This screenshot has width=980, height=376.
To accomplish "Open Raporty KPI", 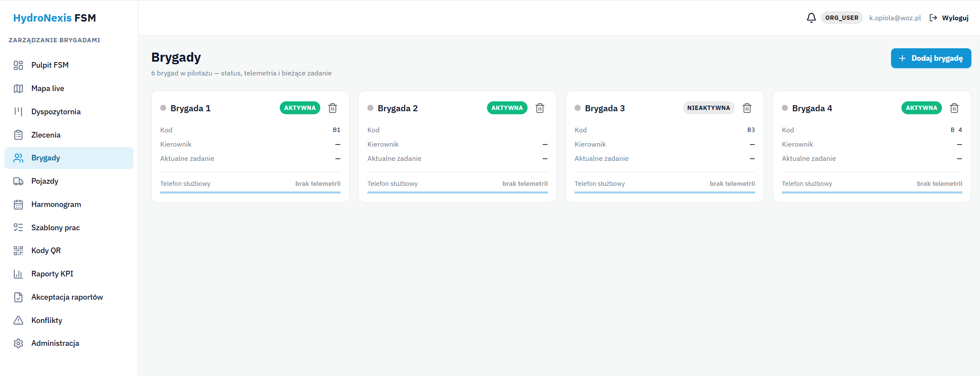I will pyautogui.click(x=69, y=274).
